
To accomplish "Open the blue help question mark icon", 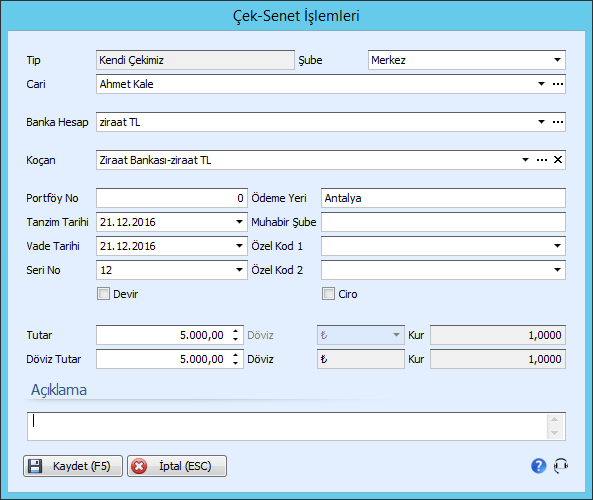I will click(539, 466).
